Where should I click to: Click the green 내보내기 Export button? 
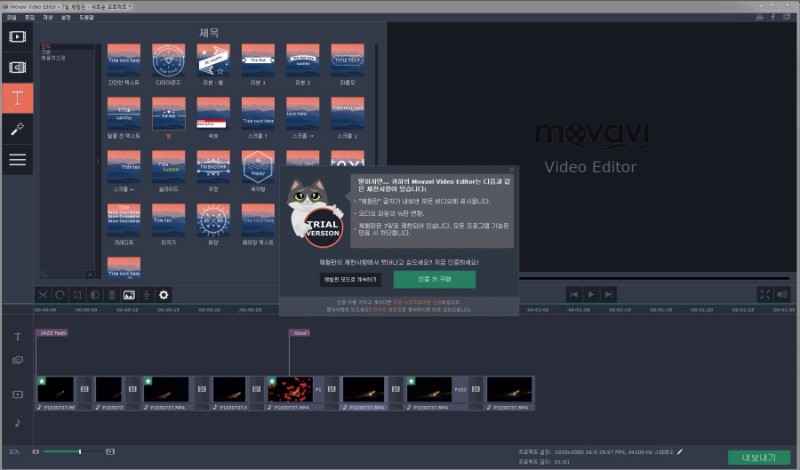759,457
